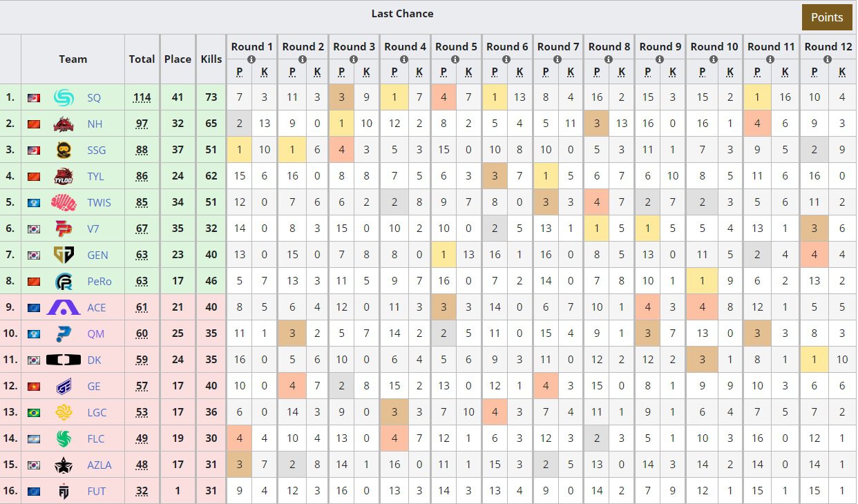Click the Round 10 column header
Viewport: 858px width, 504px height.
(714, 47)
